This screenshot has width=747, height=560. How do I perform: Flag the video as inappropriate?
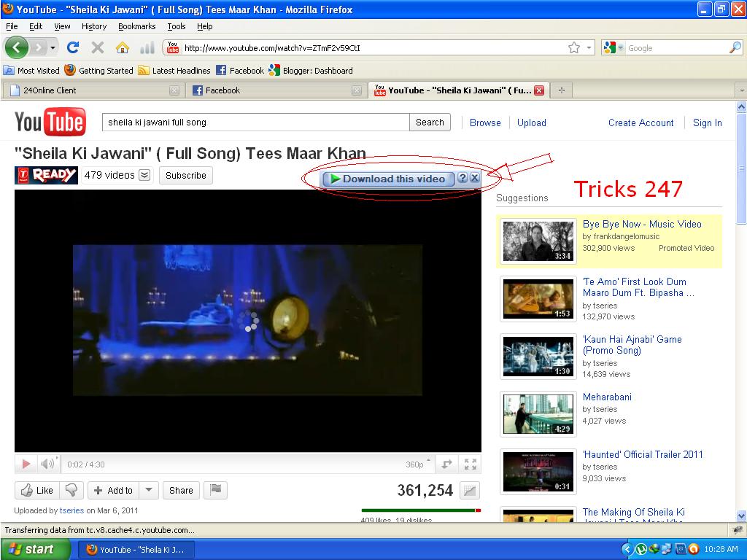pyautogui.click(x=215, y=490)
